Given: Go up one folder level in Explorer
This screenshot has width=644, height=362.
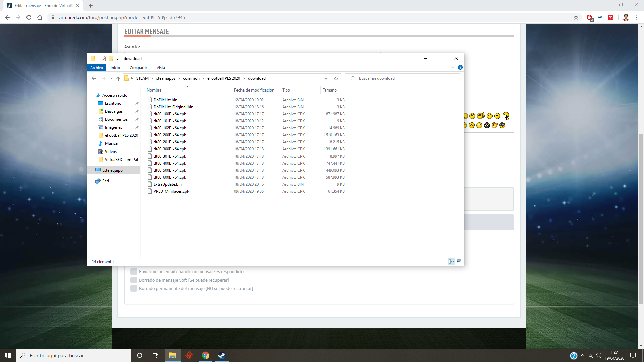Looking at the screenshot, I should pyautogui.click(x=118, y=78).
